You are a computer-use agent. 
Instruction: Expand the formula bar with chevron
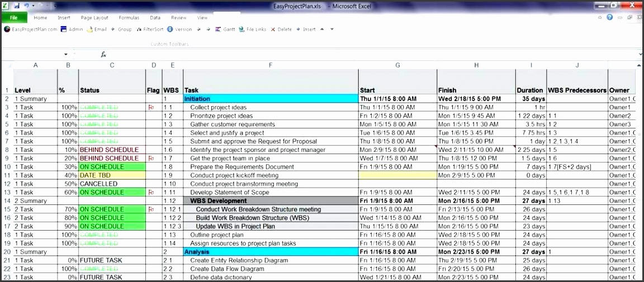pyautogui.click(x=640, y=54)
